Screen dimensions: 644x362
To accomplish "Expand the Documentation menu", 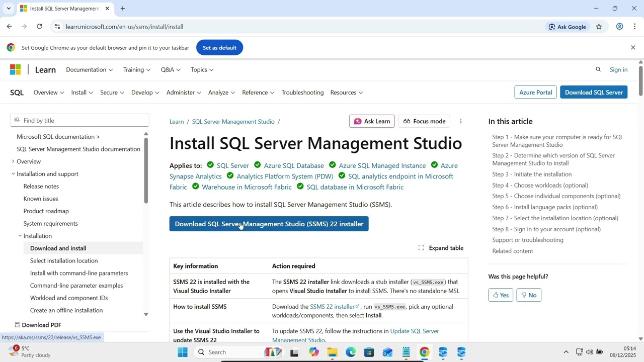I will [x=89, y=69].
